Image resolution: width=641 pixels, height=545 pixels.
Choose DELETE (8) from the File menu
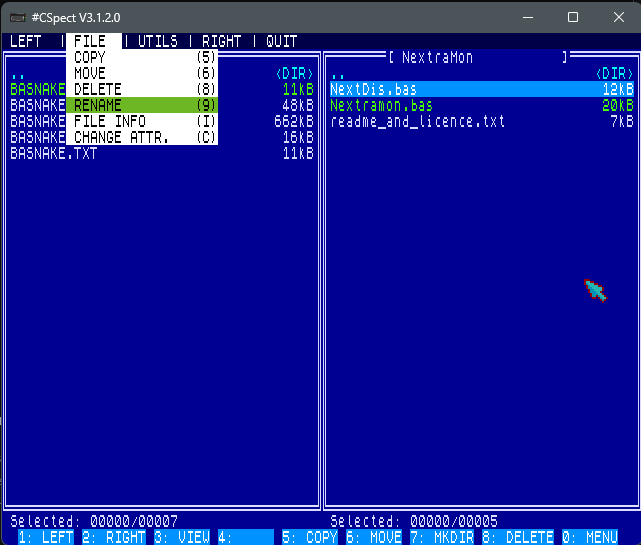point(142,89)
